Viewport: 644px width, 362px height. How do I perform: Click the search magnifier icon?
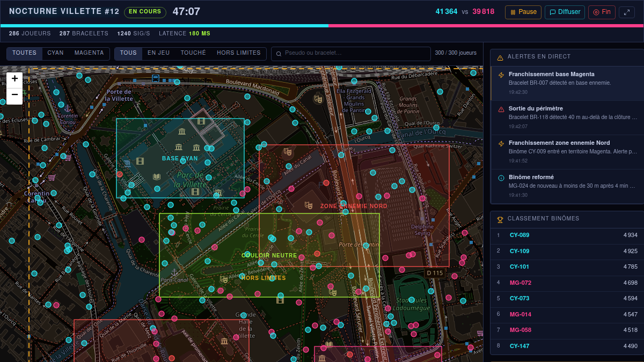tap(279, 54)
